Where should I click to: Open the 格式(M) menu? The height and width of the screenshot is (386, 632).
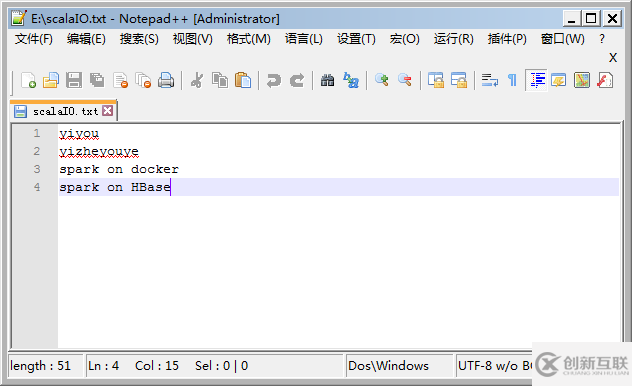pos(248,39)
